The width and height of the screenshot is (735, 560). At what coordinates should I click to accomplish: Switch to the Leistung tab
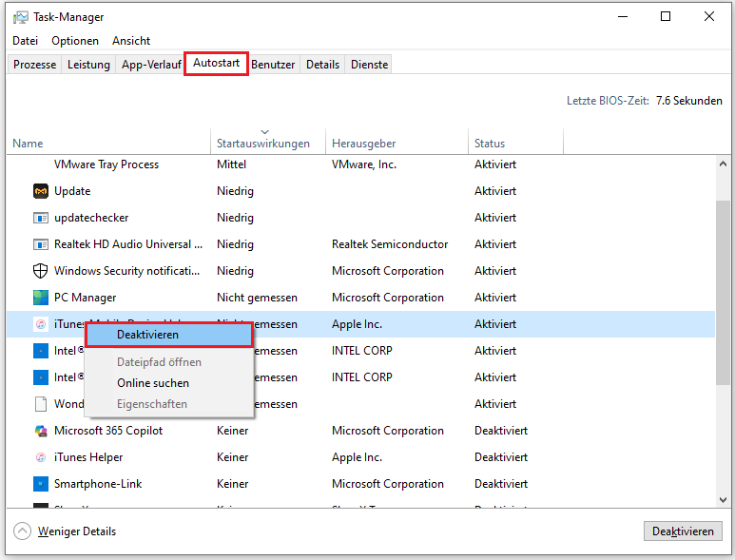pyautogui.click(x=88, y=65)
